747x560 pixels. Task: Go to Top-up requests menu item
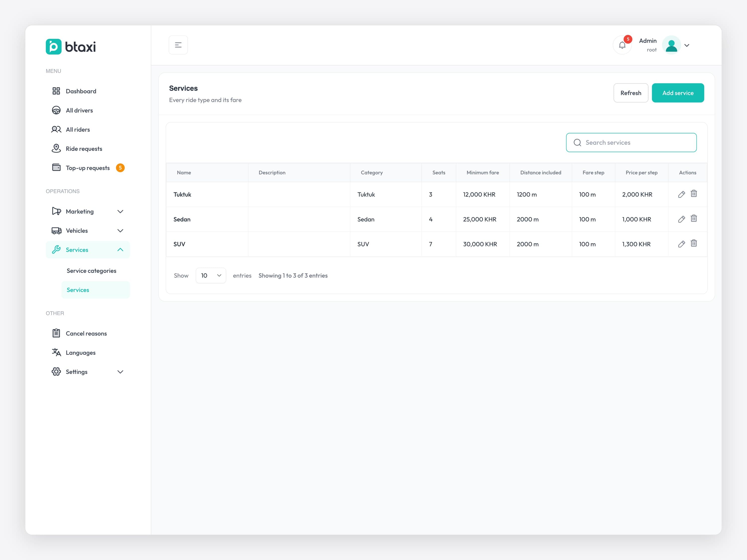[x=88, y=168]
